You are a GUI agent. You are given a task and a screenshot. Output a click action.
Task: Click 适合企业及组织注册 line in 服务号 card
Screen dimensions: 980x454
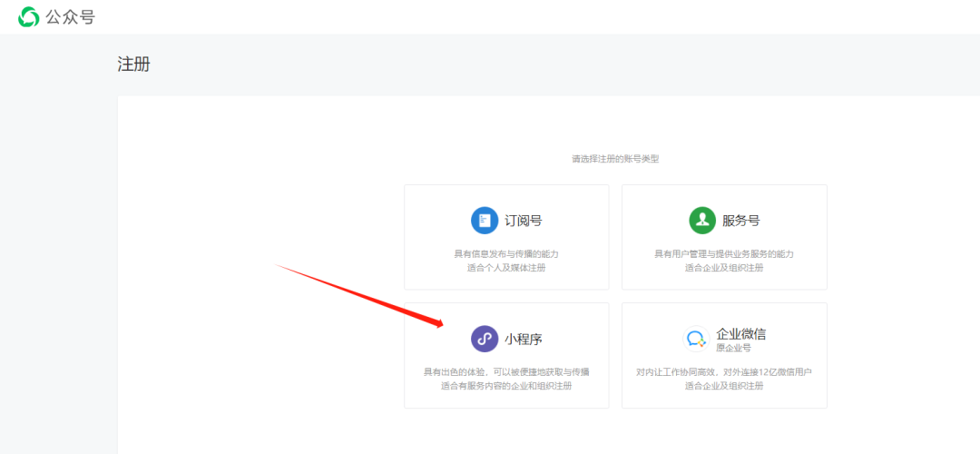[x=724, y=268]
